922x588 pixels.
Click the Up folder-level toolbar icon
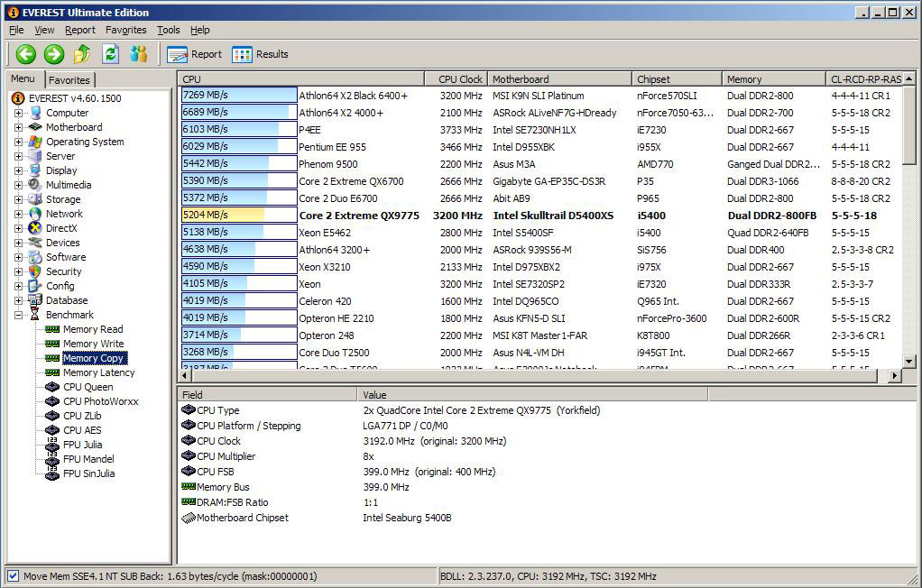(x=82, y=54)
